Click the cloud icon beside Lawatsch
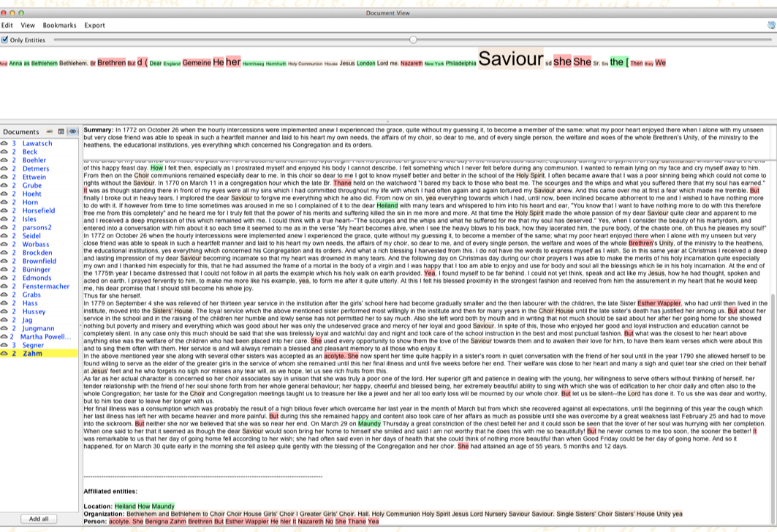Image resolution: width=777 pixels, height=532 pixels. tap(4, 144)
